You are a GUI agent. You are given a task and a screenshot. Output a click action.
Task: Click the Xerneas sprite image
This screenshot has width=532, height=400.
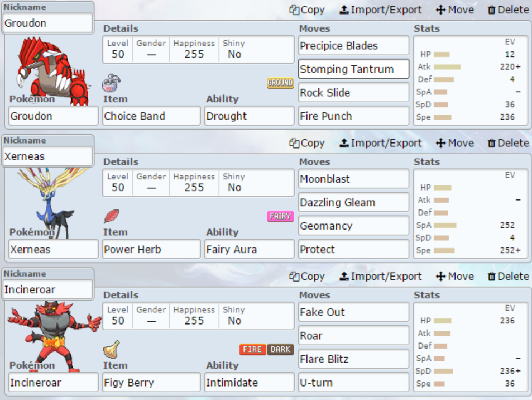click(52, 203)
